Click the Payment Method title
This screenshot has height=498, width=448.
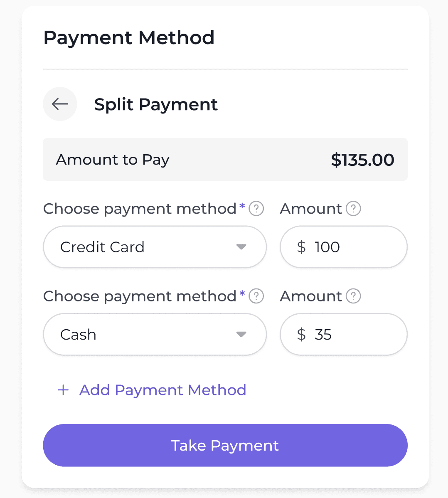[129, 37]
